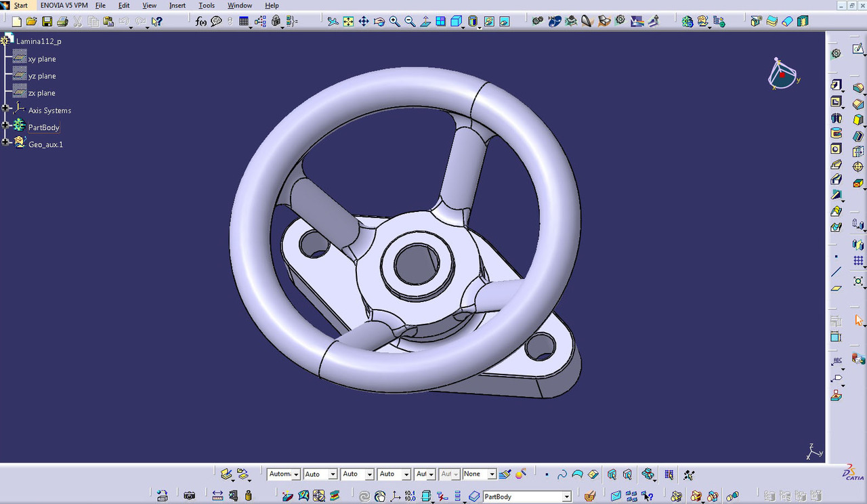Select the PartBody tree label
This screenshot has width=867, height=504.
click(x=44, y=127)
